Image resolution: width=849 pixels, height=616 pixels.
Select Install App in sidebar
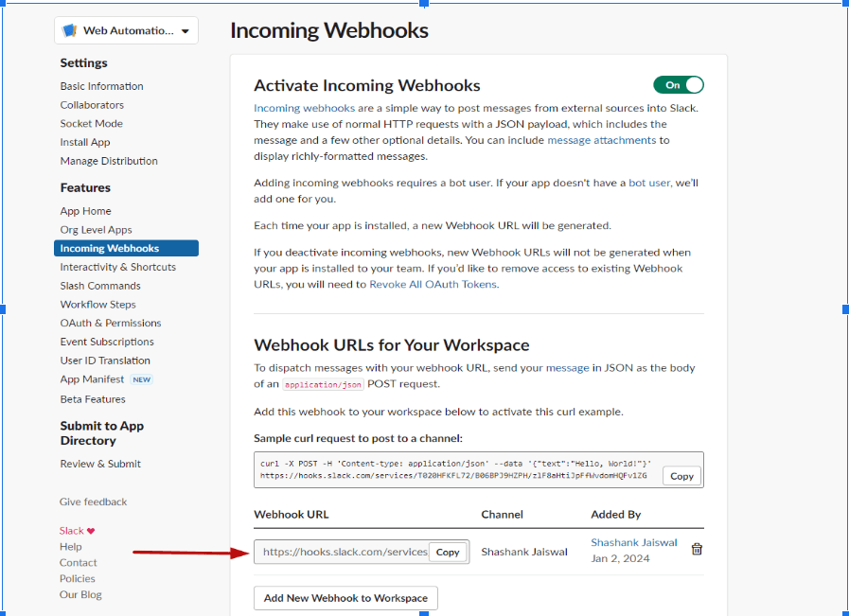coord(85,142)
